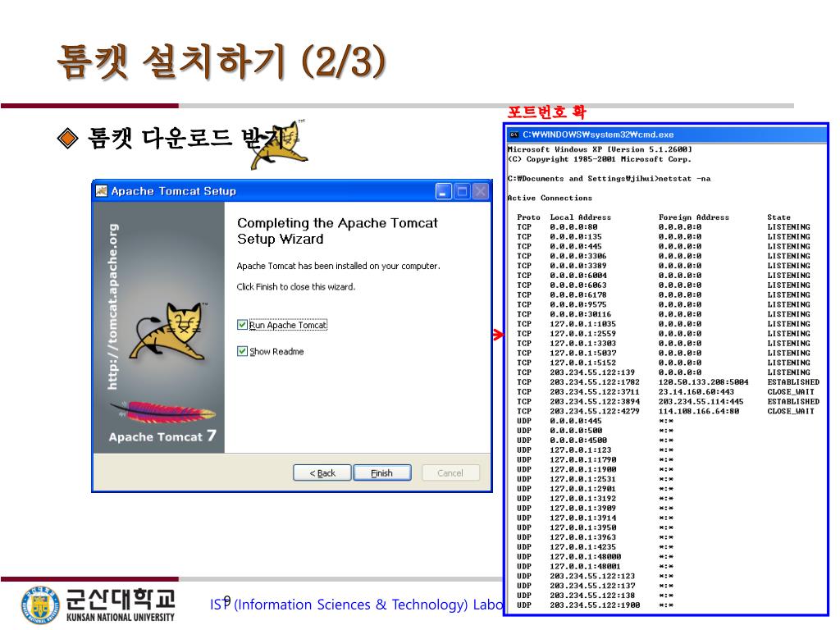840x630 pixels.
Task: Click the first ESTABLISHED state entry
Action: [793, 382]
